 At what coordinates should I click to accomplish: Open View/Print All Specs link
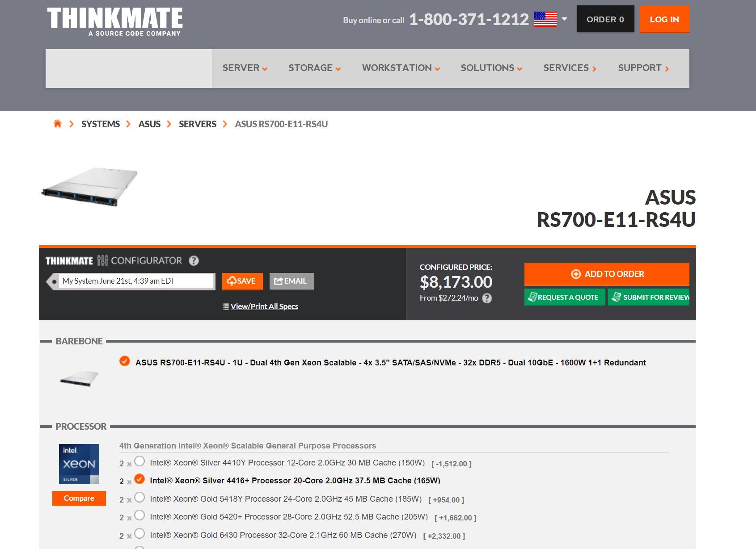click(x=264, y=306)
